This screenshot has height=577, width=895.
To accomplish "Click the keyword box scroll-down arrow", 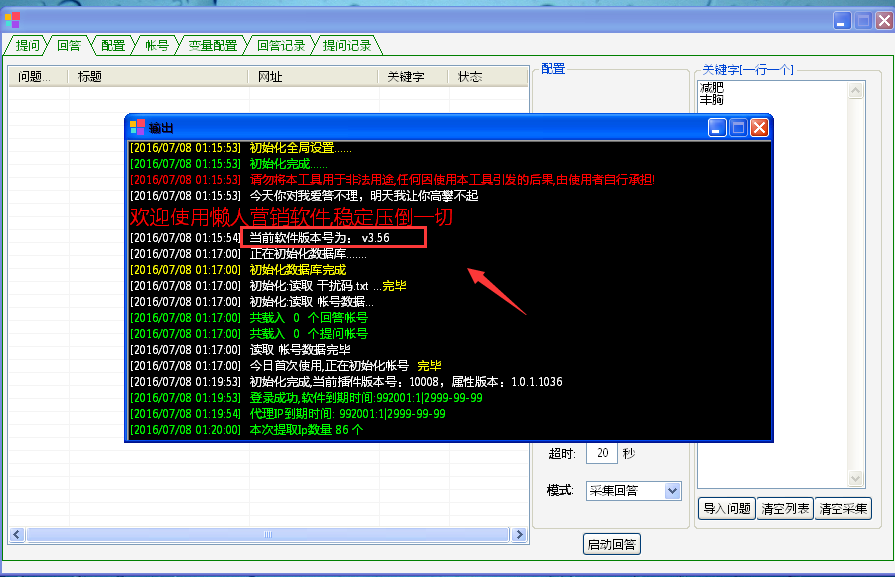I will click(x=855, y=478).
